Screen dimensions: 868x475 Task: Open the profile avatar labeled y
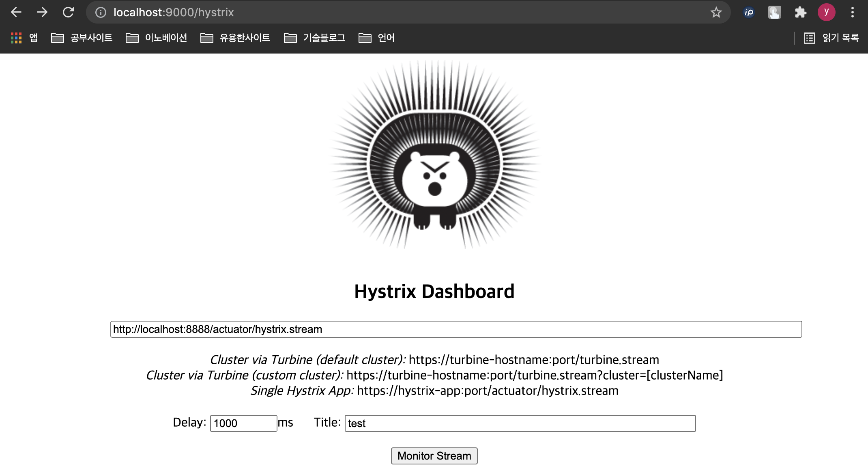tap(826, 12)
